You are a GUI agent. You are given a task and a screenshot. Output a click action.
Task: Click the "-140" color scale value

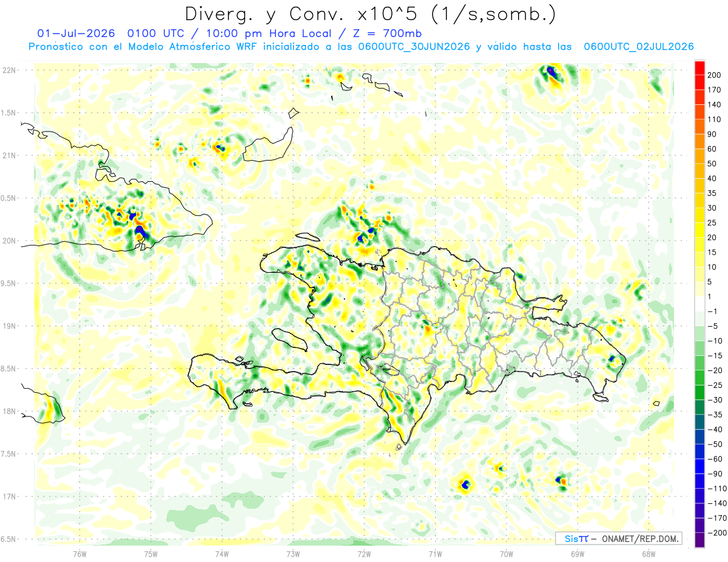coord(717,504)
